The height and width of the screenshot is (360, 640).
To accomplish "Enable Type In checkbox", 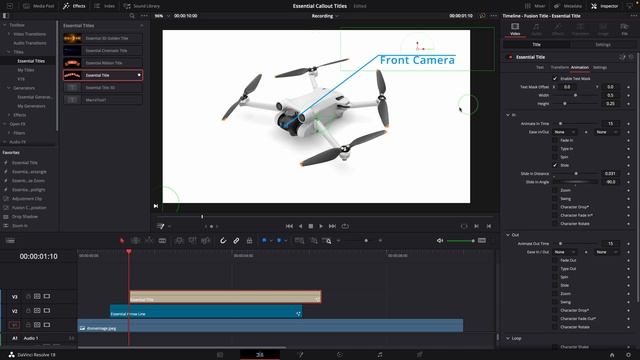I will click(555, 149).
